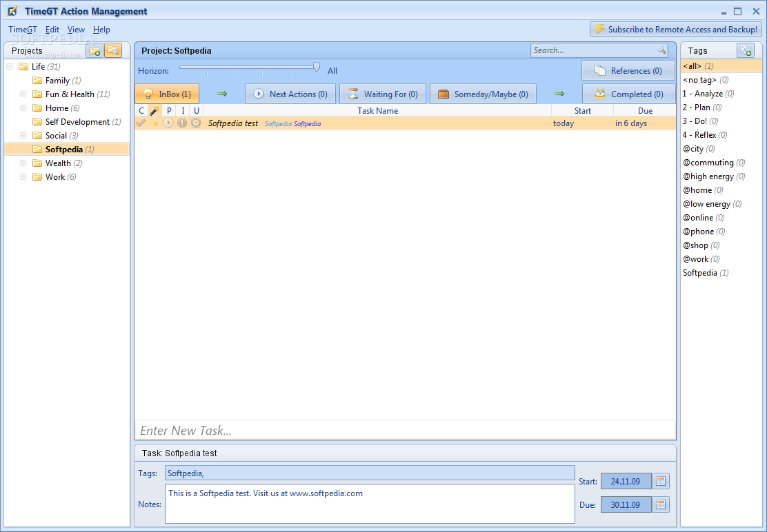Select the <all> tag filter
The height and width of the screenshot is (532, 767).
pos(721,66)
